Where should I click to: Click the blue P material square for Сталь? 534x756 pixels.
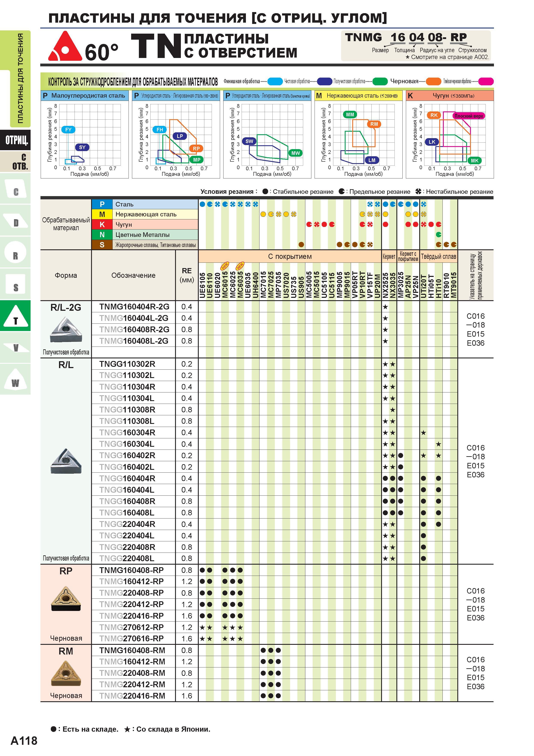102,204
